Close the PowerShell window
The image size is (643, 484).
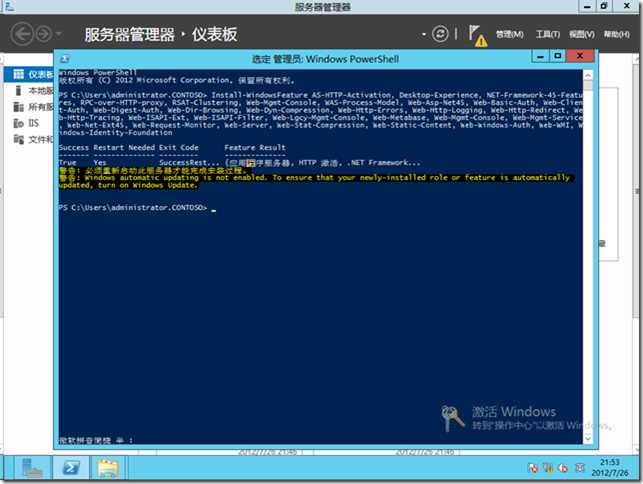580,56
